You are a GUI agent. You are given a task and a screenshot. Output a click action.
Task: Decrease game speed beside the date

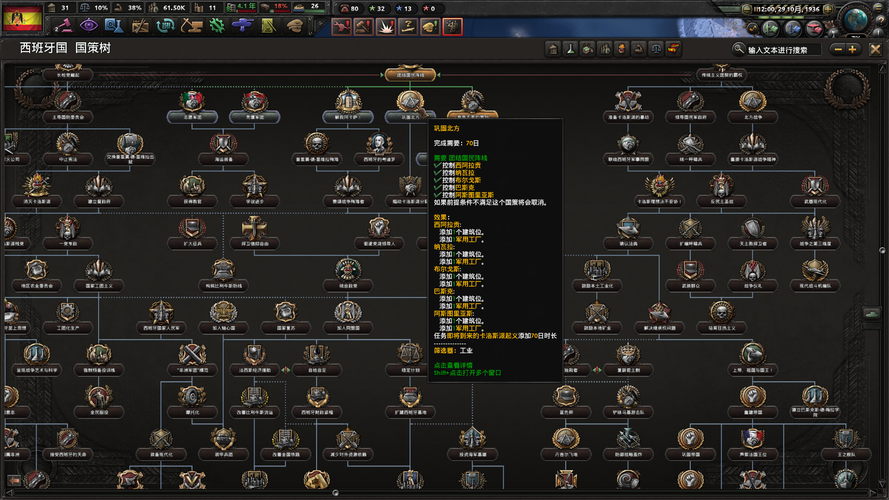coord(747,9)
